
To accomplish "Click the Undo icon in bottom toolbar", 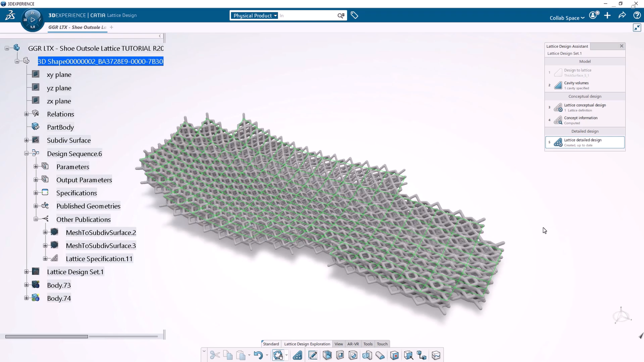I will (x=258, y=355).
